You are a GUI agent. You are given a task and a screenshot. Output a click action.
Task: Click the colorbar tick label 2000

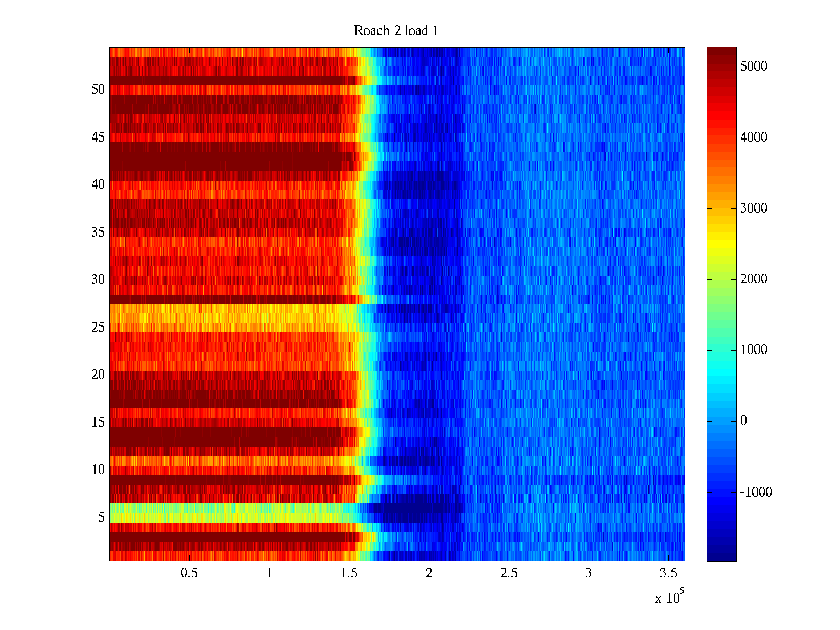(x=753, y=279)
